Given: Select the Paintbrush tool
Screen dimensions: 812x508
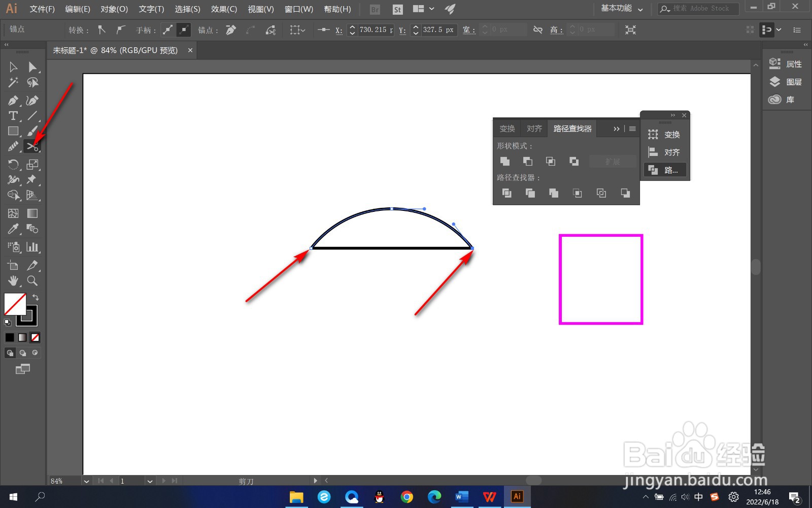Looking at the screenshot, I should tap(32, 131).
